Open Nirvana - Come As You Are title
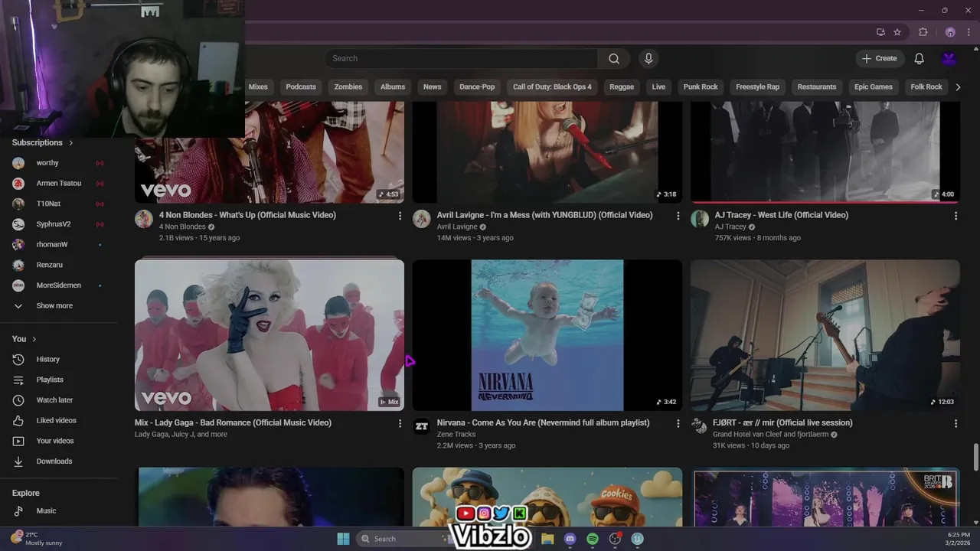This screenshot has width=980, height=551. (543, 422)
